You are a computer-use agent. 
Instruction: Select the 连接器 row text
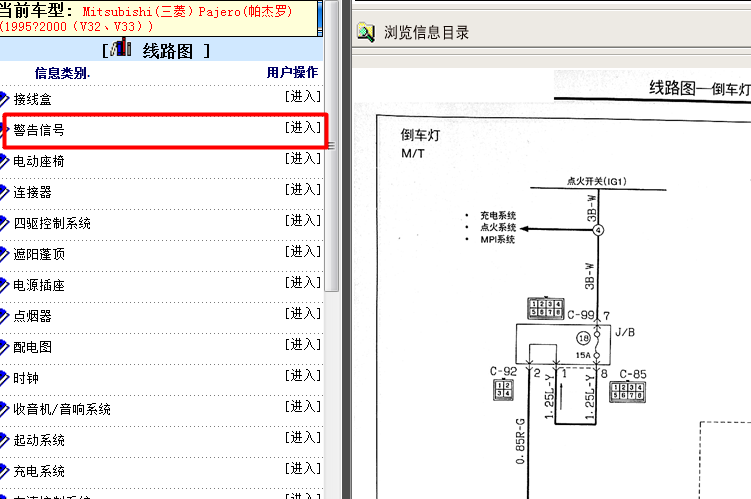coord(32,192)
